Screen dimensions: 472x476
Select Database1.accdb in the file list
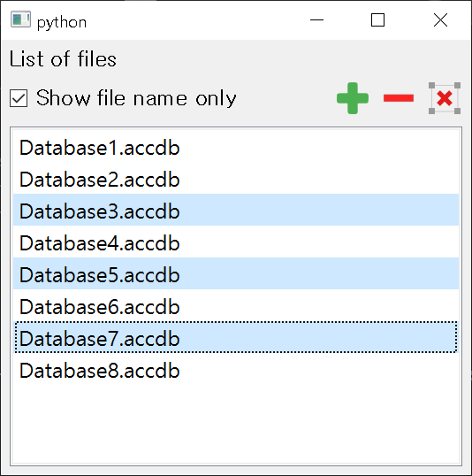[236, 148]
